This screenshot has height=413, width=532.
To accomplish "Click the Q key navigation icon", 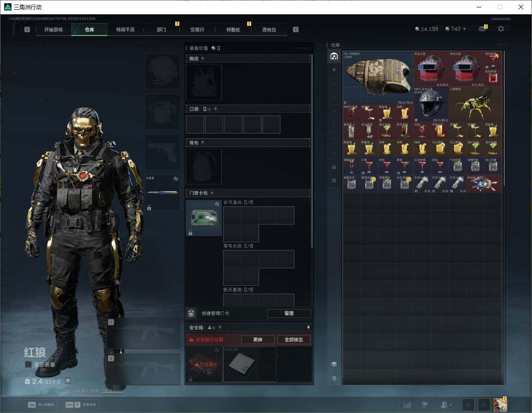I will pyautogui.click(x=27, y=29).
